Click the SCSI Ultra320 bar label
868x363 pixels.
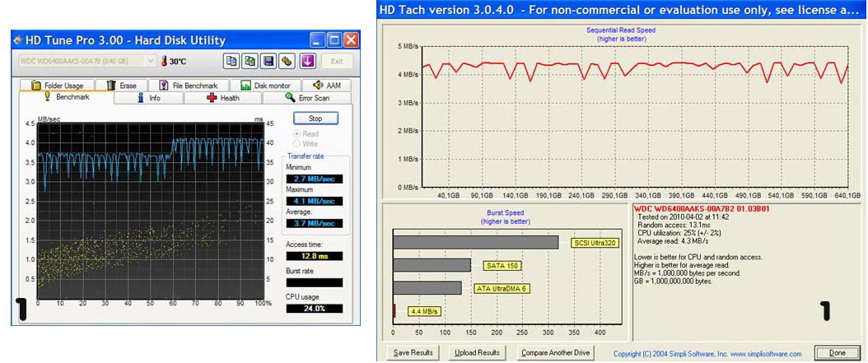pos(595,242)
